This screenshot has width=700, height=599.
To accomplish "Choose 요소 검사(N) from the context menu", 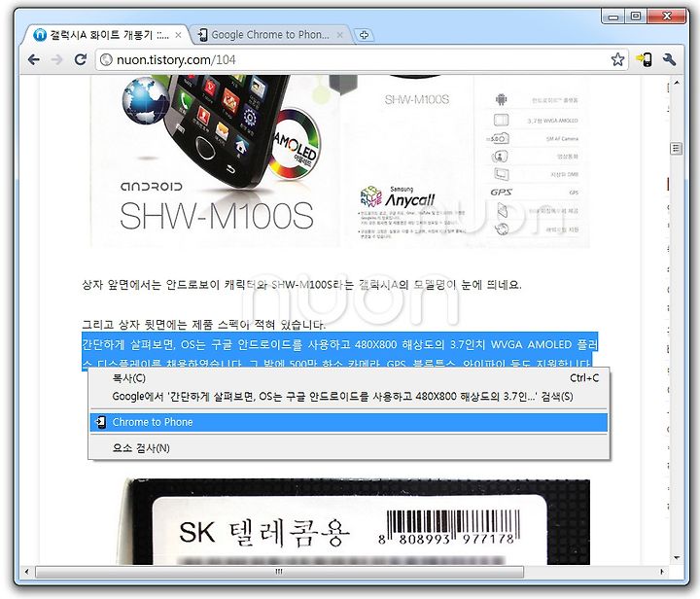I will [x=349, y=448].
